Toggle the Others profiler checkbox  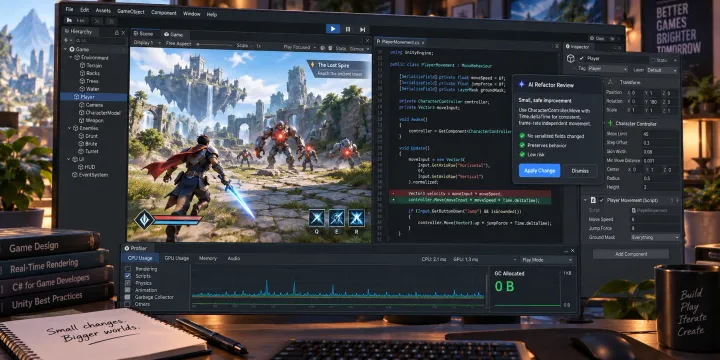[128, 304]
